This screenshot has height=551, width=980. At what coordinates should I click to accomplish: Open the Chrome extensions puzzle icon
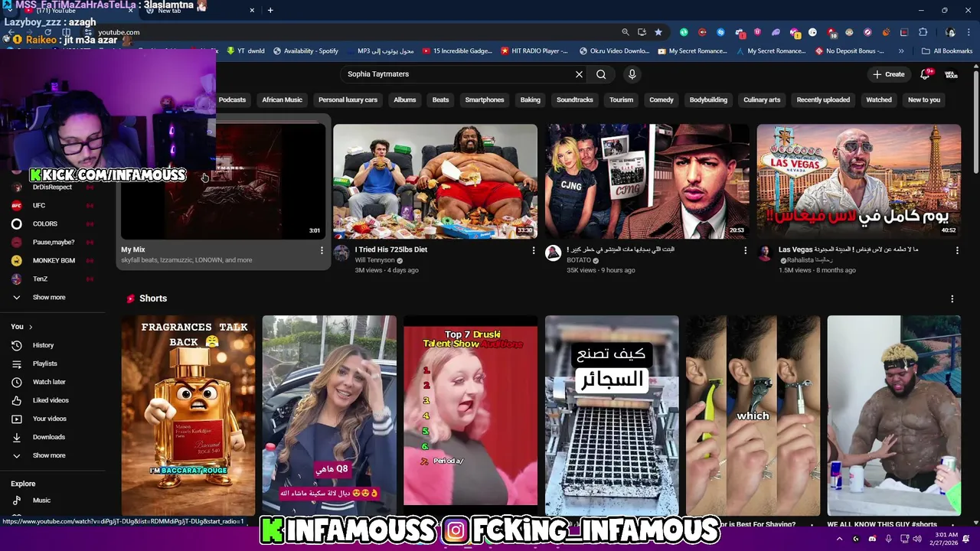pos(923,32)
